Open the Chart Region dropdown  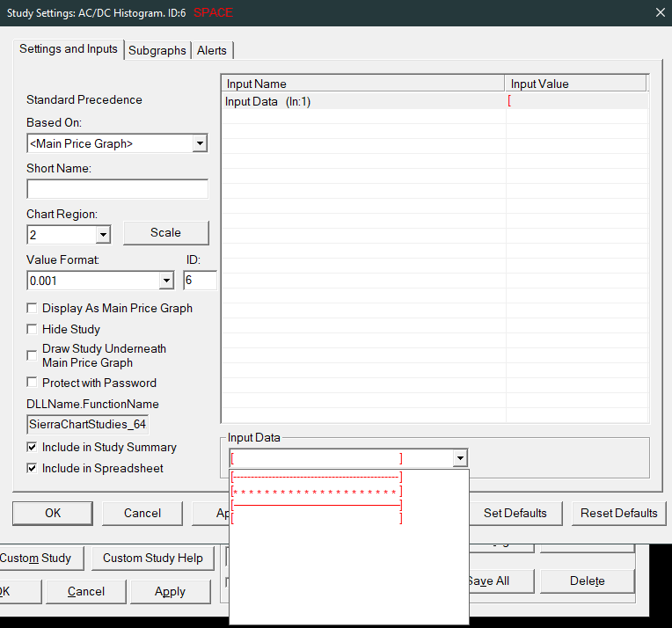tap(103, 235)
